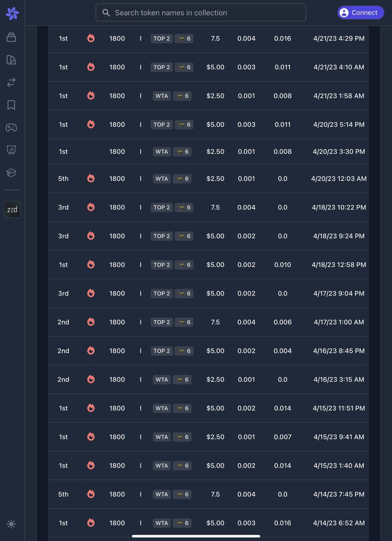
Task: Click 3rd place in 4/18/23 9:24 PM row
Action: 63,236
